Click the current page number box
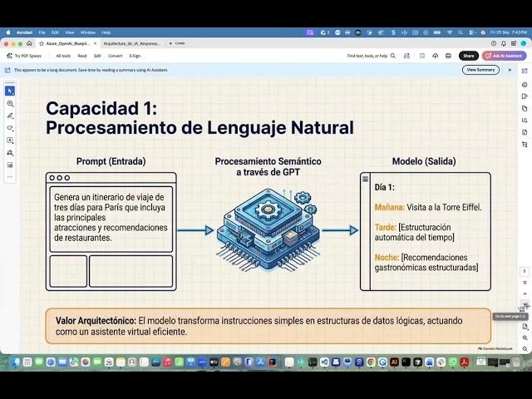The height and width of the screenshot is (399, 532). click(525, 271)
